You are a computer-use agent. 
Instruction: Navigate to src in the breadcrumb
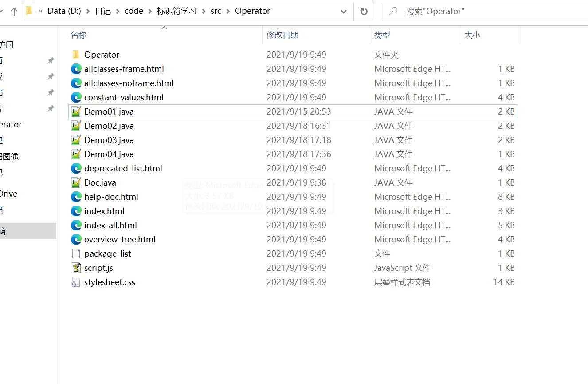[216, 11]
